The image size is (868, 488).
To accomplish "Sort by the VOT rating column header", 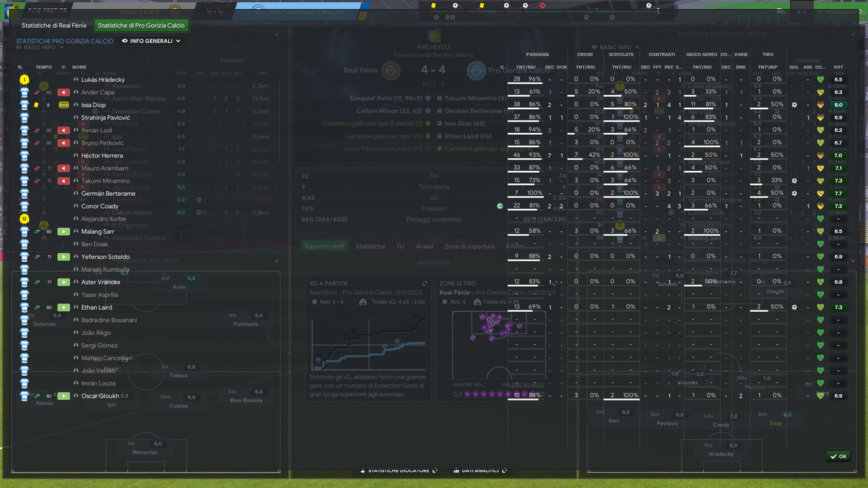I will click(x=838, y=67).
